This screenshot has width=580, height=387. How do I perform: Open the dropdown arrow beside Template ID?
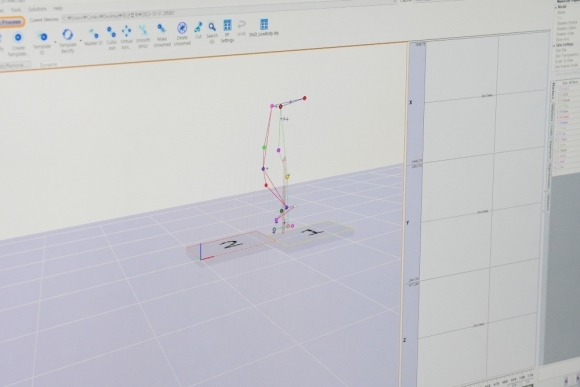(55, 42)
